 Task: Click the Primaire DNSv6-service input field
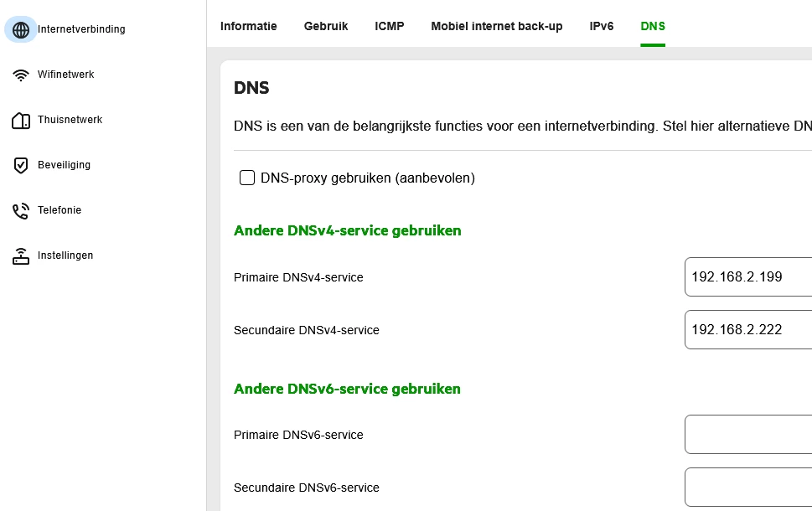pyautogui.click(x=748, y=435)
